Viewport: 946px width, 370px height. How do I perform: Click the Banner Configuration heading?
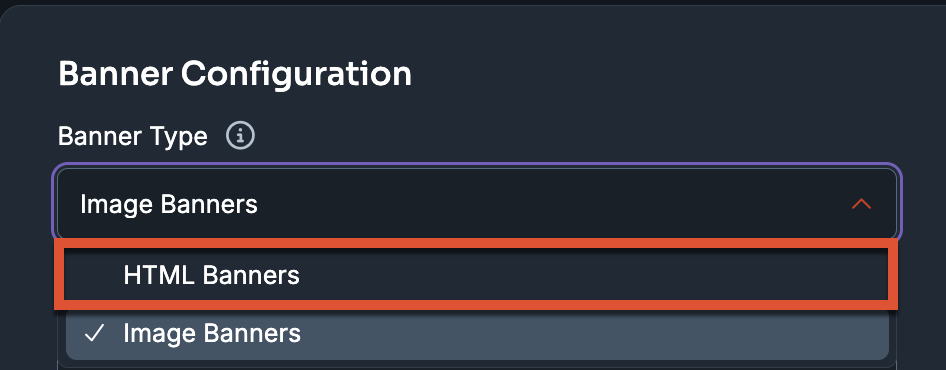pyautogui.click(x=235, y=74)
